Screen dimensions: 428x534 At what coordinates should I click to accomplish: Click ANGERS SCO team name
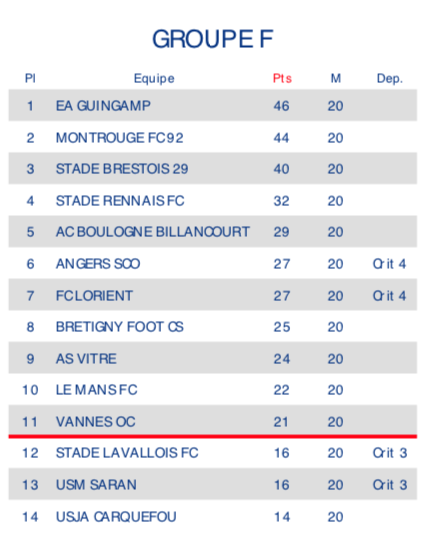coord(98,264)
